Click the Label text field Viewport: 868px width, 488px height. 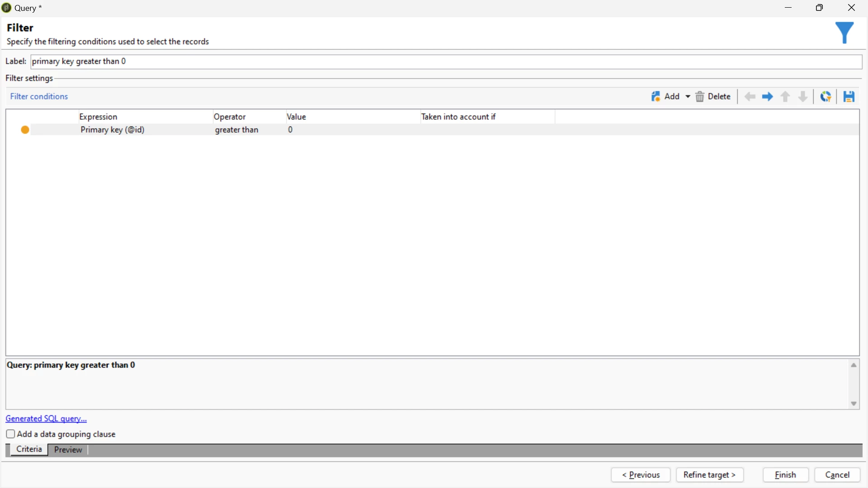(446, 61)
